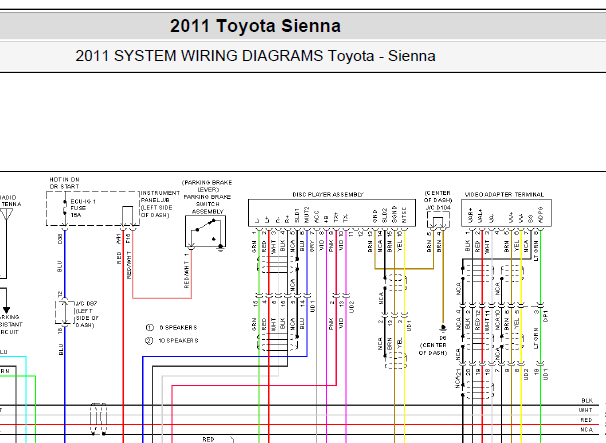Click the 'GRY' wire label at pin 7
The width and height of the screenshot is (606, 443).
pyautogui.click(x=312, y=247)
